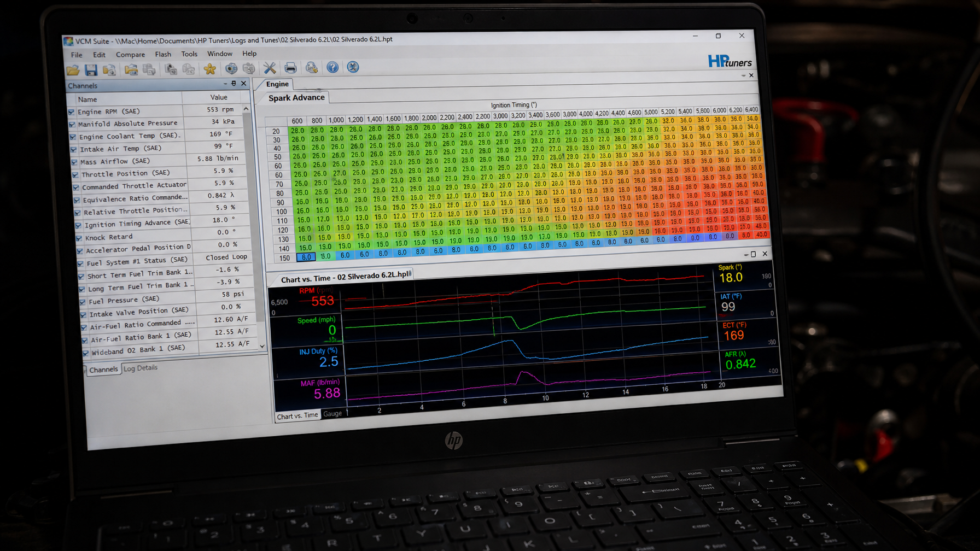This screenshot has width=980, height=551.
Task: Click the Value column header
Action: pos(218,97)
